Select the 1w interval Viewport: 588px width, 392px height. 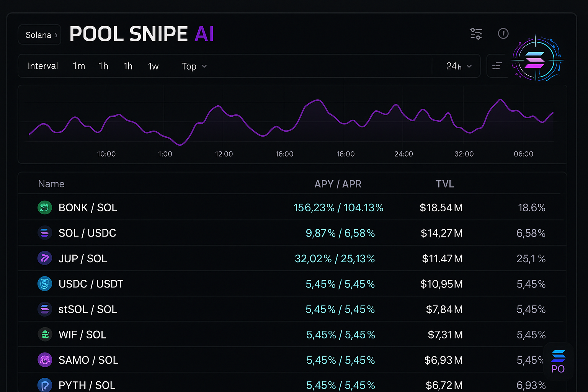tap(153, 66)
